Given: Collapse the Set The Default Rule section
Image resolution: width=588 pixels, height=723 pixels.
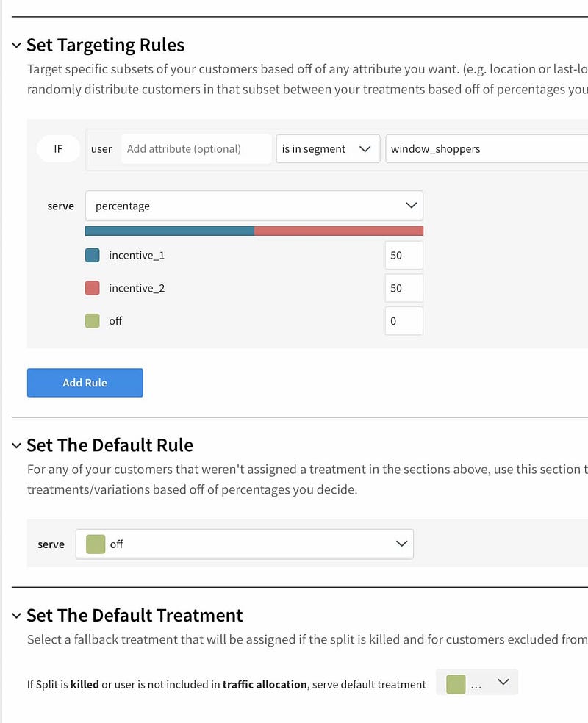Looking at the screenshot, I should [17, 445].
